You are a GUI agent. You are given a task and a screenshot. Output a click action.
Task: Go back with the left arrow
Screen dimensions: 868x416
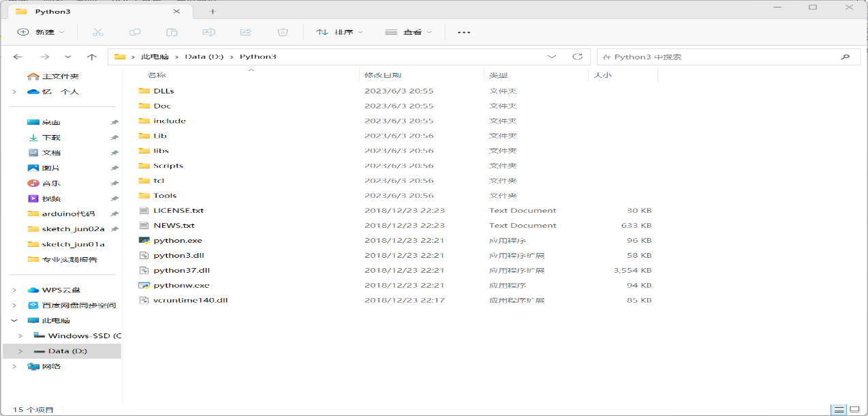pos(18,57)
